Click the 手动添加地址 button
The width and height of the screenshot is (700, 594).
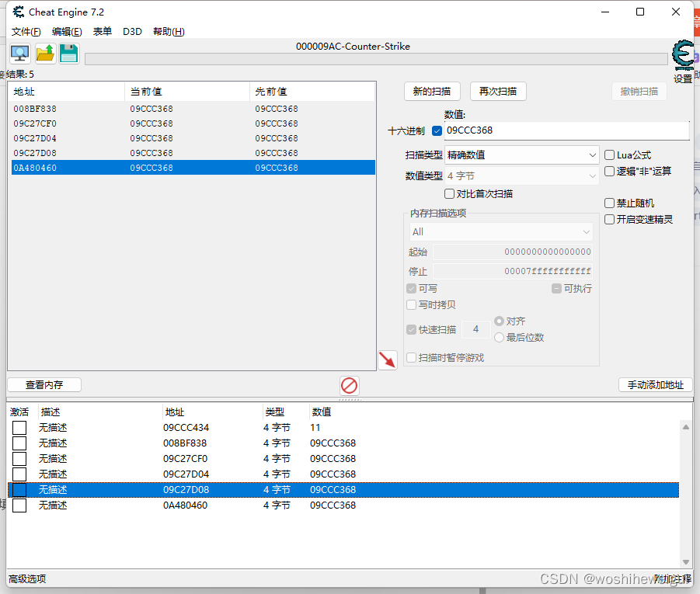point(656,384)
